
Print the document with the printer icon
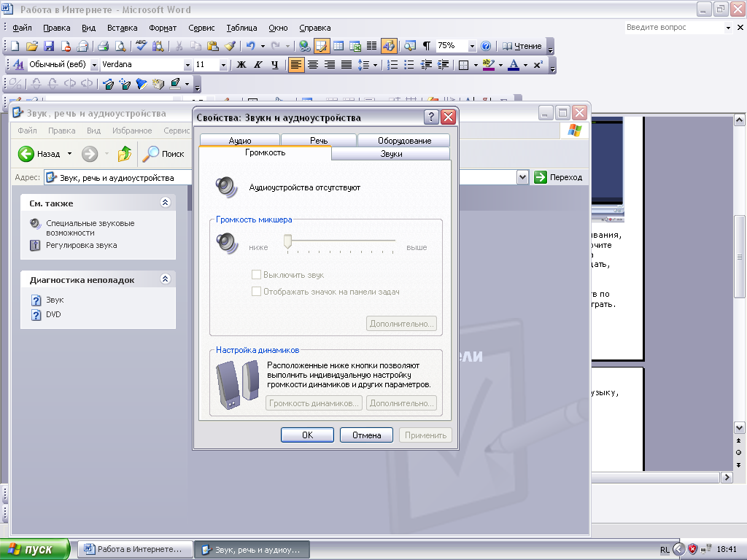(103, 46)
